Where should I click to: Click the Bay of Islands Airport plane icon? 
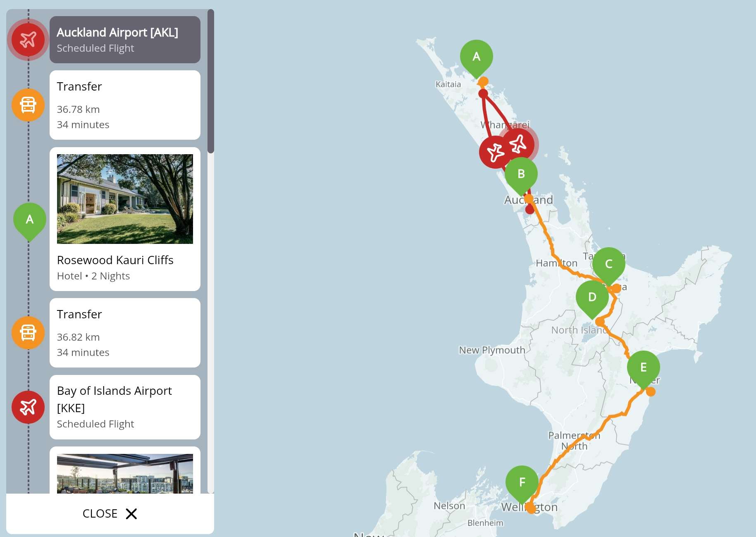[x=28, y=407]
